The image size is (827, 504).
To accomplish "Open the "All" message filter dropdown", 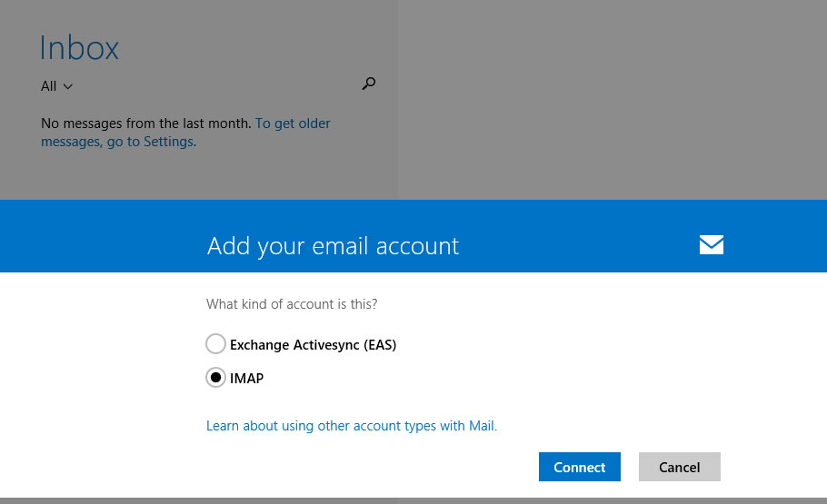I will point(49,86).
